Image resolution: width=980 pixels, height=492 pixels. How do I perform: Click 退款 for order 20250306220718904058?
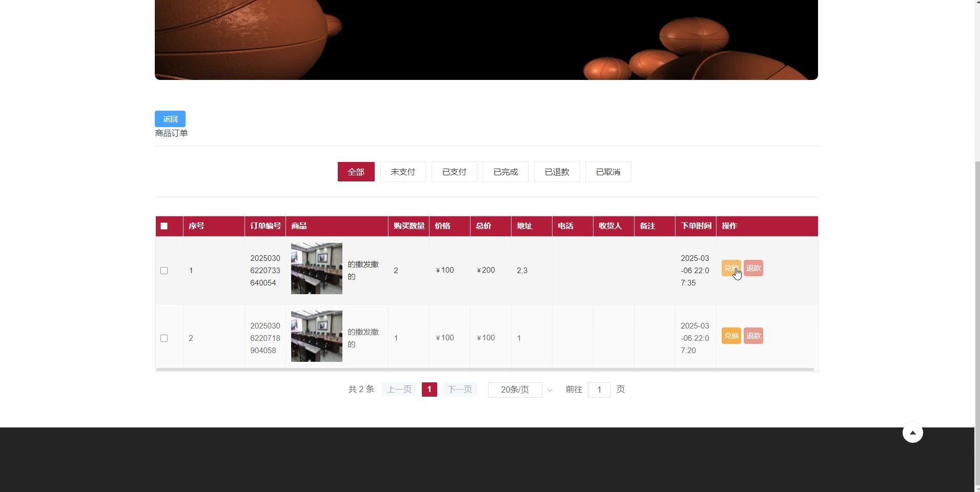coord(753,336)
